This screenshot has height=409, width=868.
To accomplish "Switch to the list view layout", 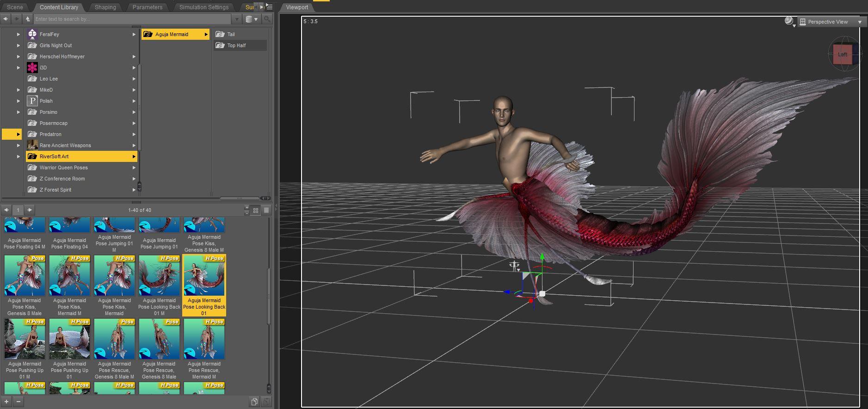I will coord(266,211).
